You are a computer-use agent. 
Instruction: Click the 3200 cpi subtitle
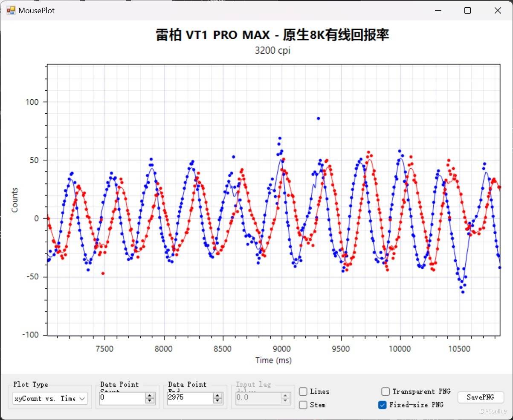(x=273, y=50)
